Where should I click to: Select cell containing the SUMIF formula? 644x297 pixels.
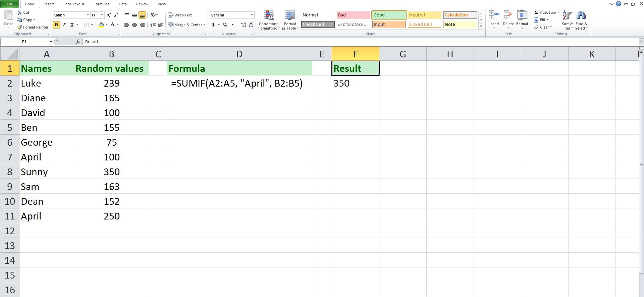[239, 83]
